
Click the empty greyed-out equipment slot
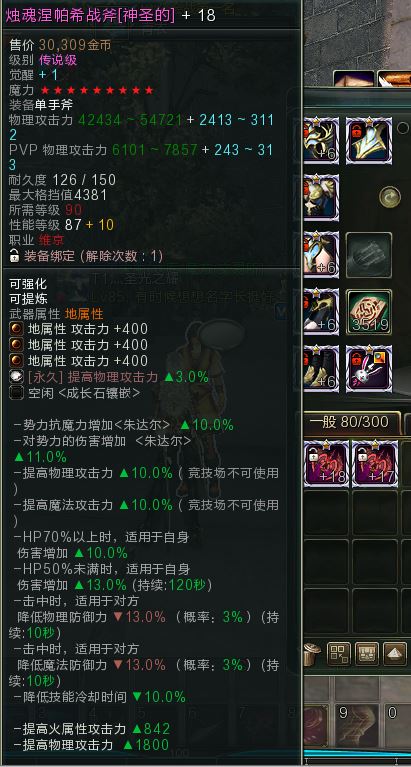tap(369, 255)
